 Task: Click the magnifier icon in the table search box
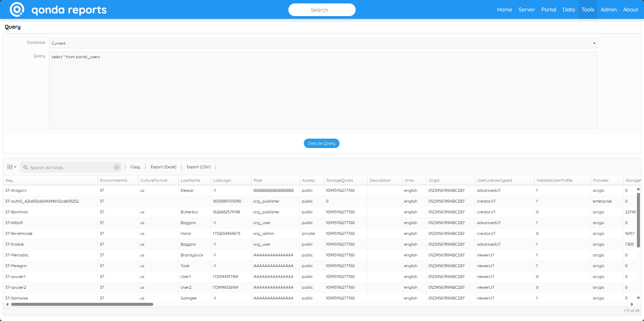click(25, 167)
